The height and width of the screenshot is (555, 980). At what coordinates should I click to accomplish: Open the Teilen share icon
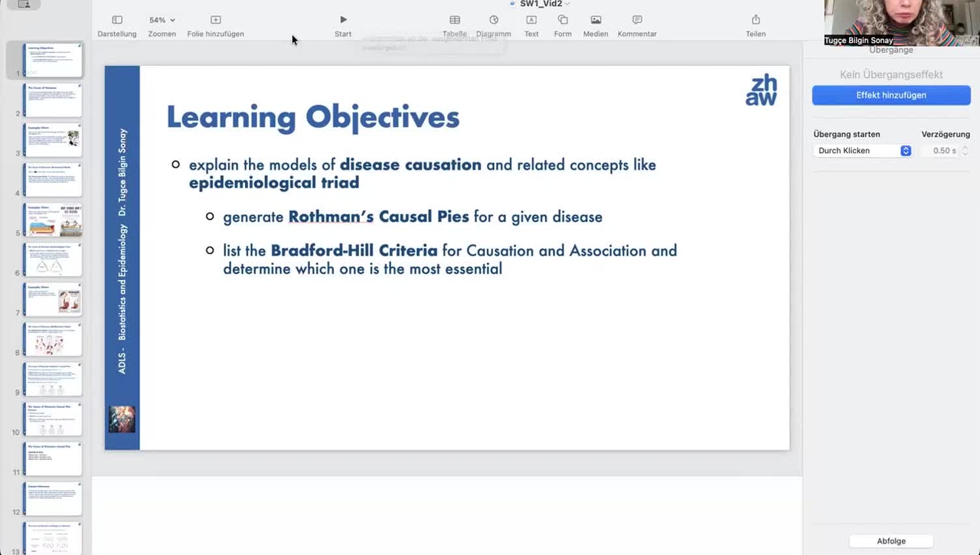click(x=756, y=20)
